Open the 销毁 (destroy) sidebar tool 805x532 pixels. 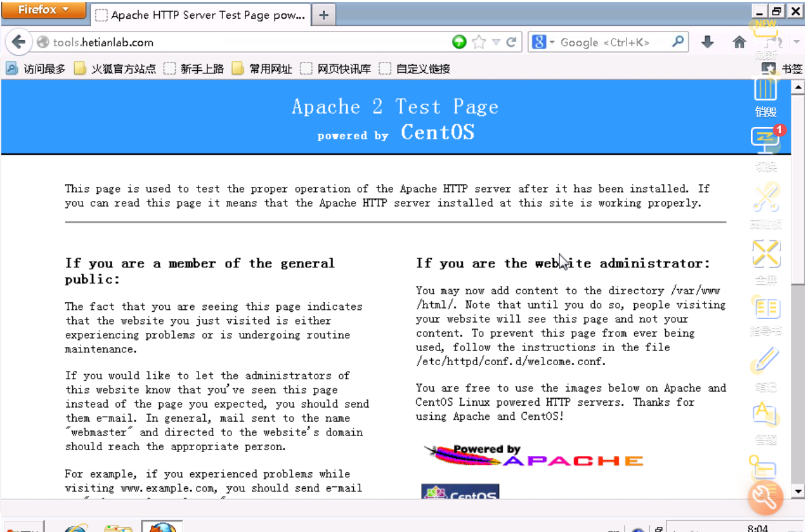click(x=766, y=97)
